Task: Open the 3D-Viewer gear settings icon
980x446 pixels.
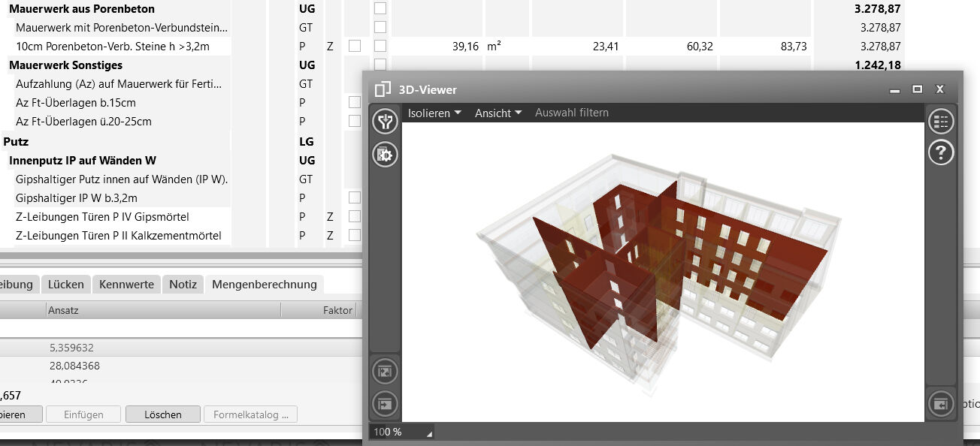Action: [x=385, y=155]
